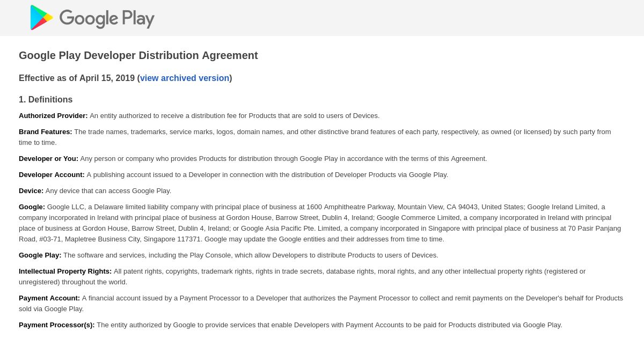Click the 'Effective as of April 15, 2019' text

(77, 78)
